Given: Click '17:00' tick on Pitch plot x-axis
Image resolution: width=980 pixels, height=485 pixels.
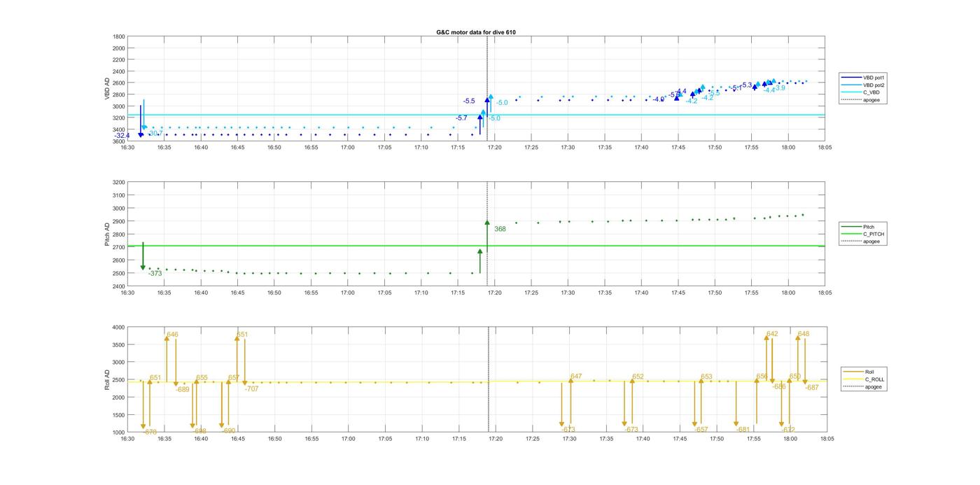Looking at the screenshot, I should pos(347,293).
